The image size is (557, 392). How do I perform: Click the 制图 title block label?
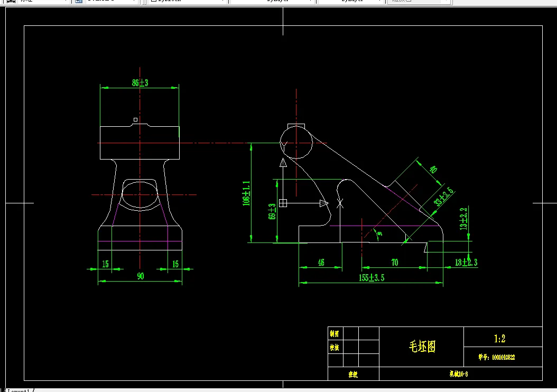[335, 334]
